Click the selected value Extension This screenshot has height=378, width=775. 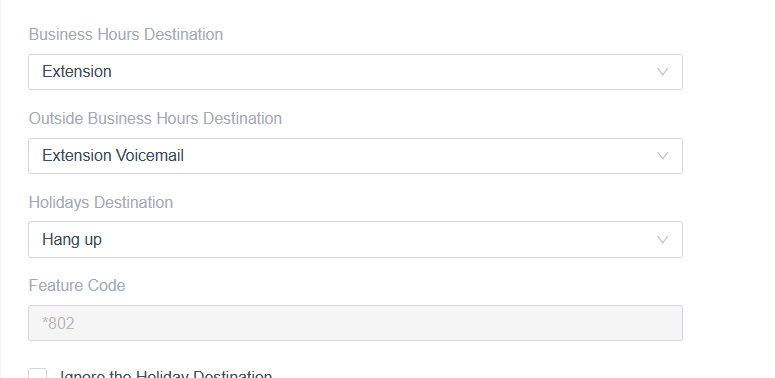click(x=77, y=72)
